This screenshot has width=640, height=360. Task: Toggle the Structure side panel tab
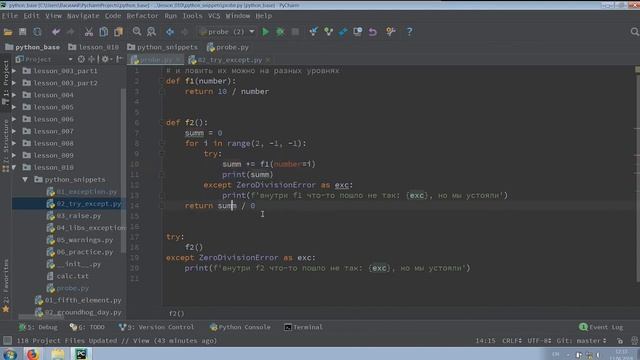(x=6, y=146)
